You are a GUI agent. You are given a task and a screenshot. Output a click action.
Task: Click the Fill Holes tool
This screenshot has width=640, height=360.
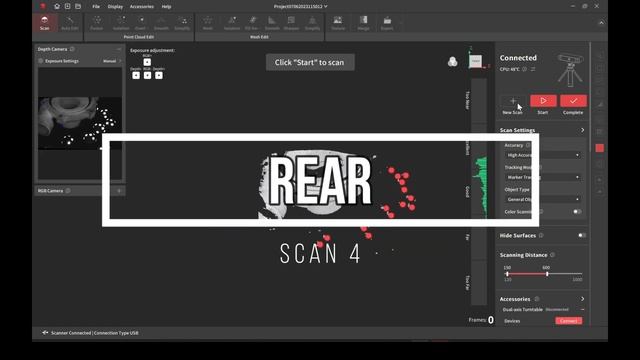(x=252, y=23)
